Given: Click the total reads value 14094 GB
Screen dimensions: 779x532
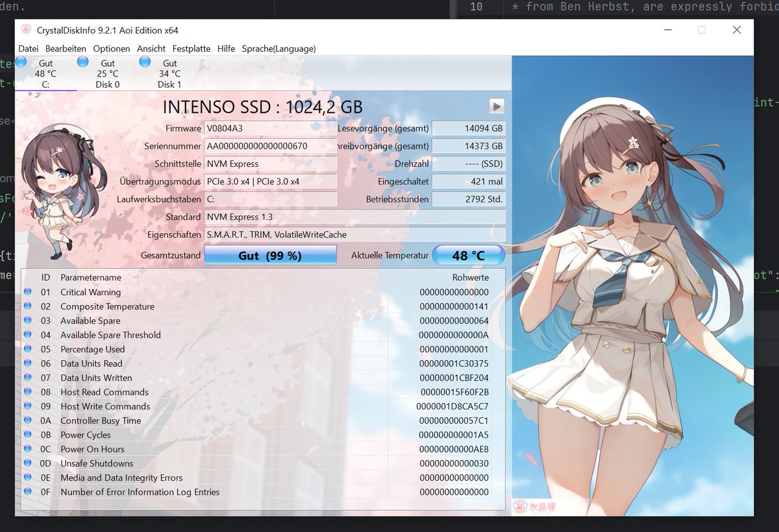Looking at the screenshot, I should pos(468,128).
